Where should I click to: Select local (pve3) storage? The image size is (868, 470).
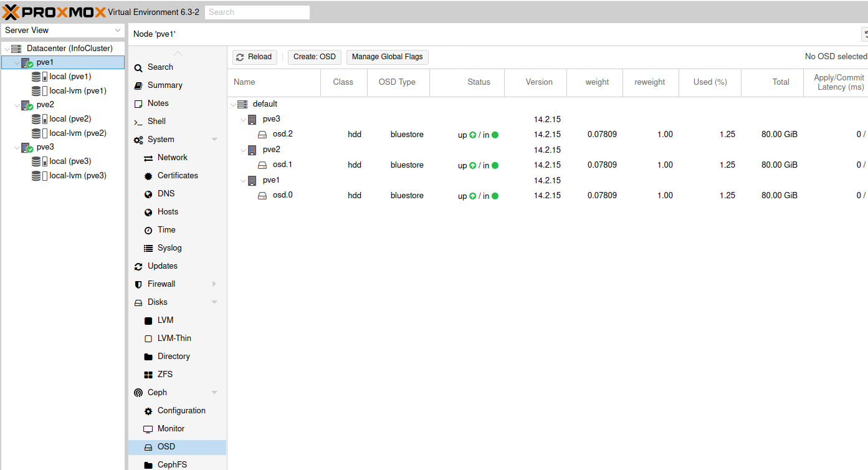tap(62, 161)
